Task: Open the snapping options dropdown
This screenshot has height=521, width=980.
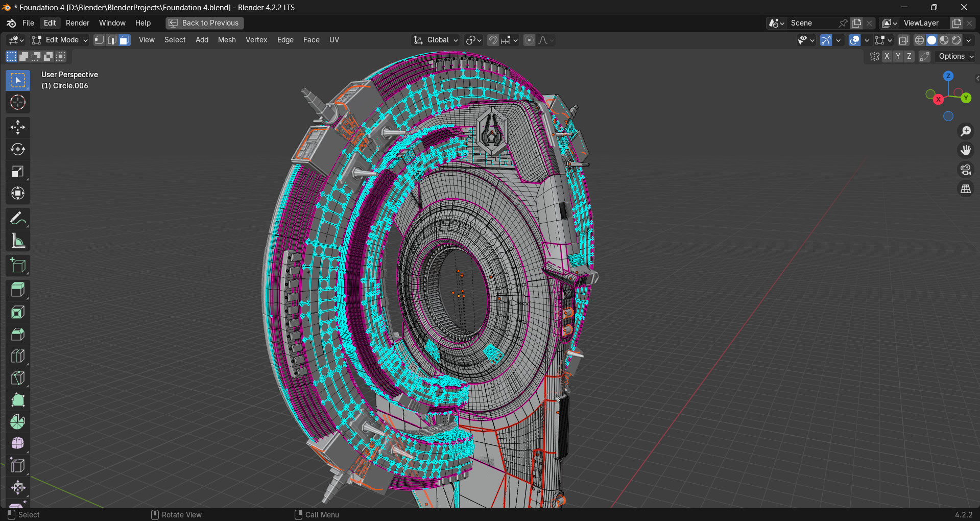Action: pyautogui.click(x=510, y=40)
